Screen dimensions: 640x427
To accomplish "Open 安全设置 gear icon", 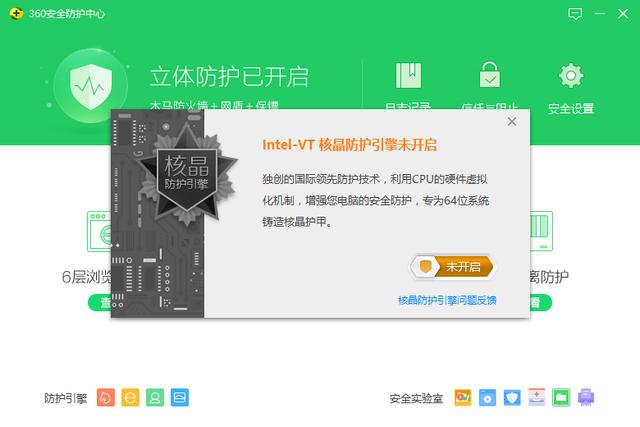I will [x=571, y=76].
